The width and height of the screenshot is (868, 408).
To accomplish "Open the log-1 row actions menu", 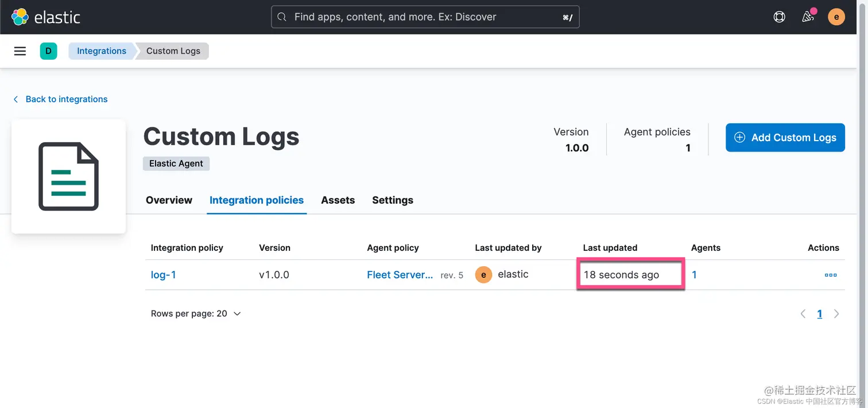I will (831, 275).
